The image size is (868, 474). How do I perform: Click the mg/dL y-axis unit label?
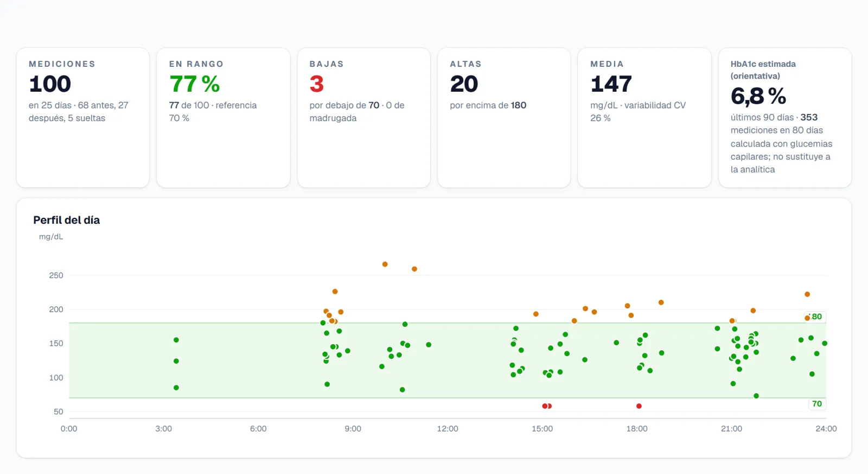point(51,237)
